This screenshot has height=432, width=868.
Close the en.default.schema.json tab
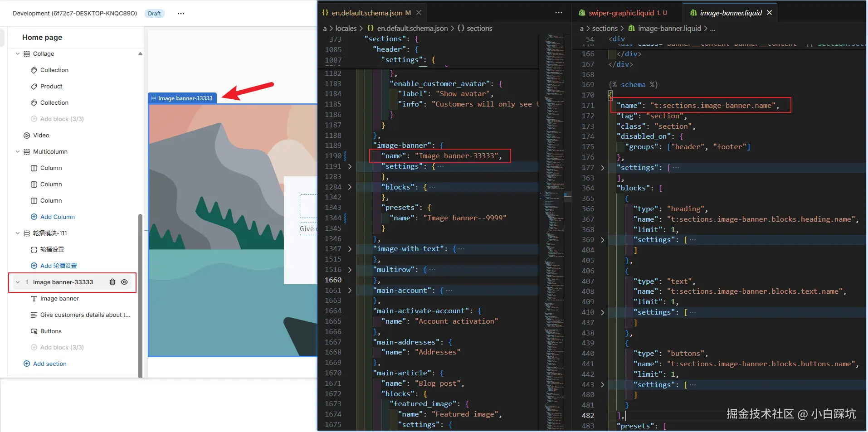point(419,13)
